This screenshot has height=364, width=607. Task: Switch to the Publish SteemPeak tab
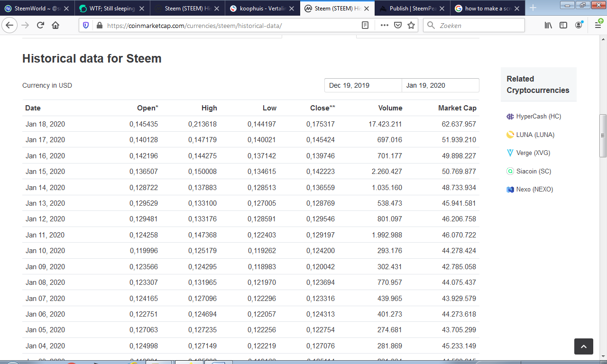click(x=412, y=9)
